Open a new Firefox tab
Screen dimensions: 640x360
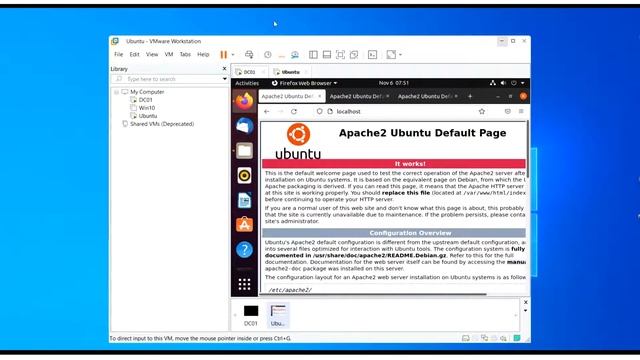470,96
